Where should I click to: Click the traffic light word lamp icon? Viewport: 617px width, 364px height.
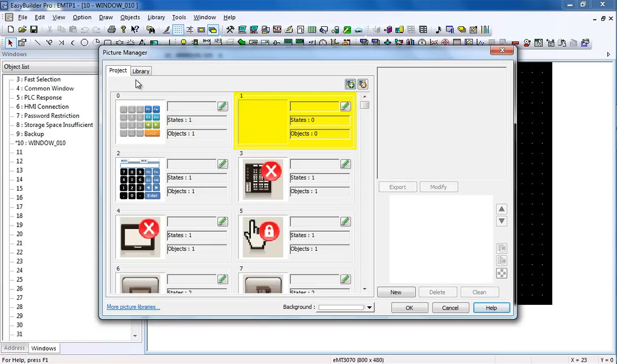point(195,43)
